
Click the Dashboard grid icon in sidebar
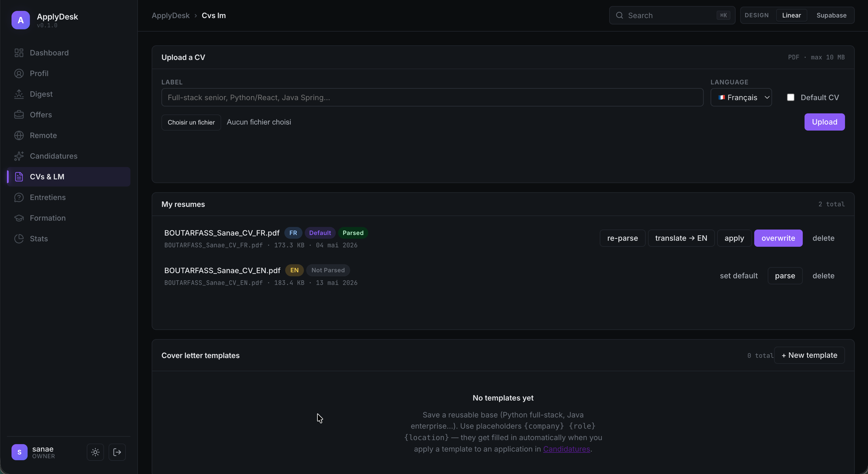19,53
